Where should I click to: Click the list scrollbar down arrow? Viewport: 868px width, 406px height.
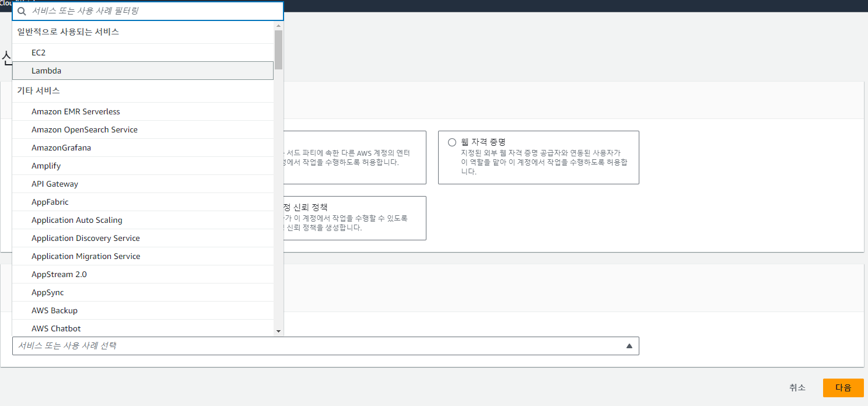tap(279, 331)
